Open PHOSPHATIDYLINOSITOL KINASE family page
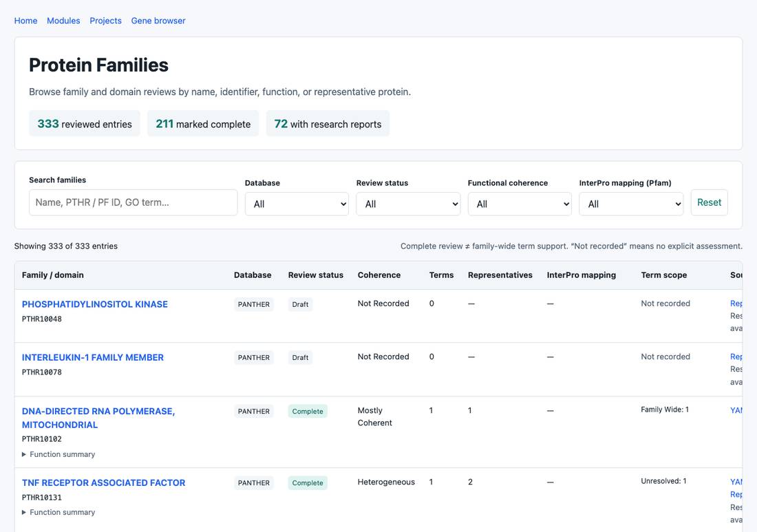The height and width of the screenshot is (532, 757). point(95,304)
